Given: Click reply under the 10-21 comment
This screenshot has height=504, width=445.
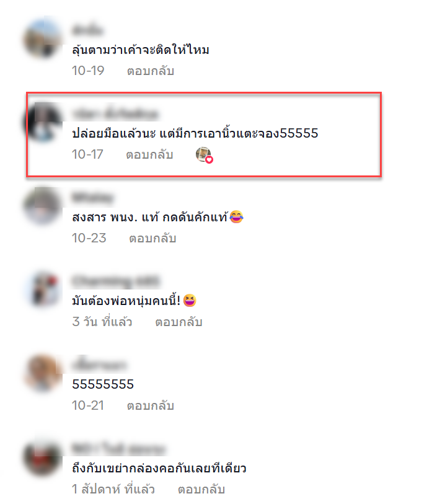Looking at the screenshot, I should point(151,405).
